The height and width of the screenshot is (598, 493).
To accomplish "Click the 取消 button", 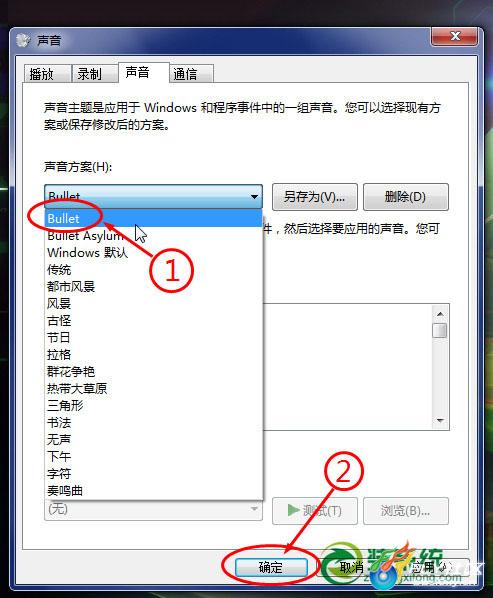I will (x=353, y=567).
